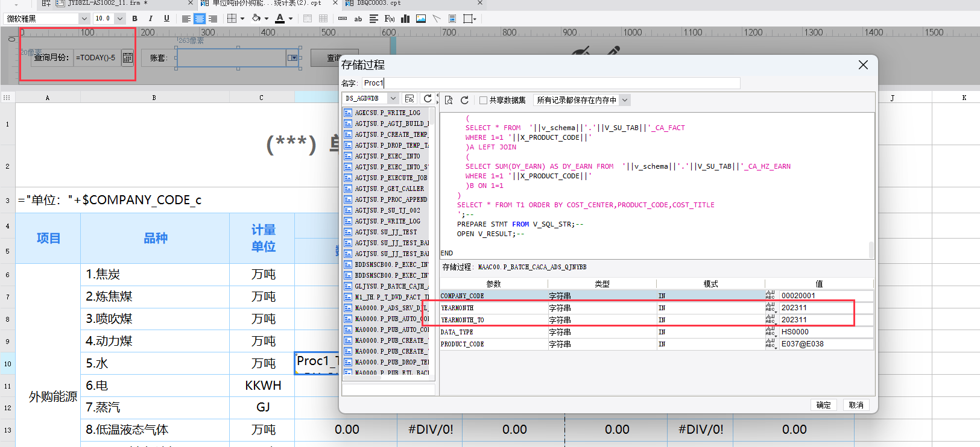Apply cell border style icon

pyautogui.click(x=232, y=19)
